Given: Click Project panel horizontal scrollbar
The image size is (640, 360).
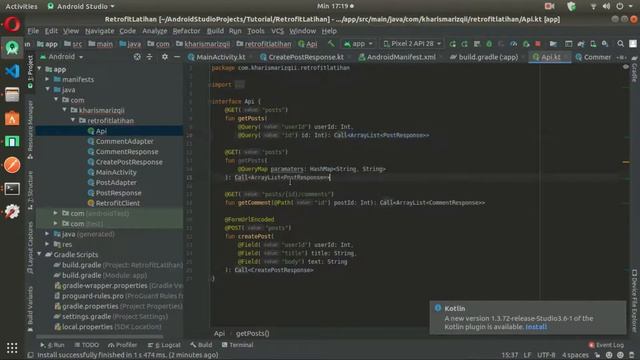Looking at the screenshot, I should (100, 337).
